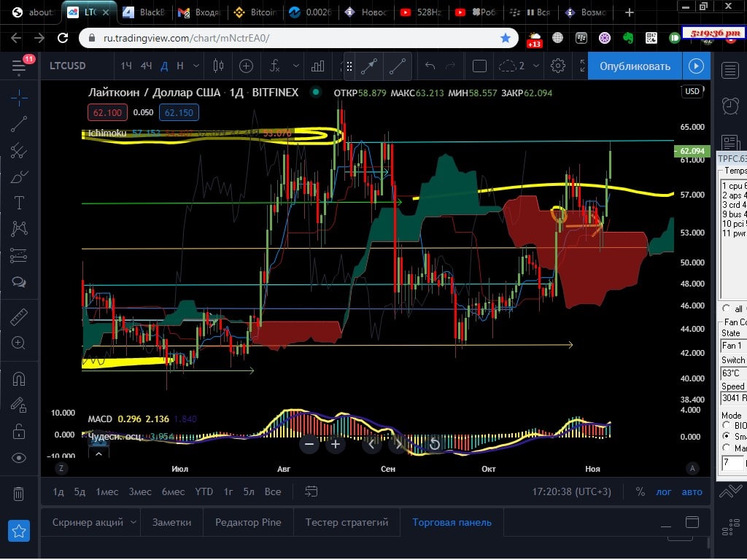Expand the layout management dropdown arrow
The height and width of the screenshot is (560, 747).
[x=536, y=66]
